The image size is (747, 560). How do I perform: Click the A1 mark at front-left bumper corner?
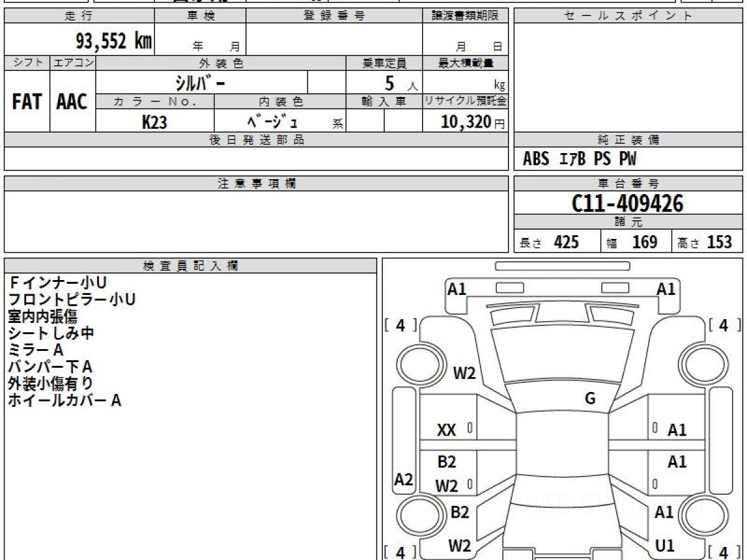coord(458,289)
